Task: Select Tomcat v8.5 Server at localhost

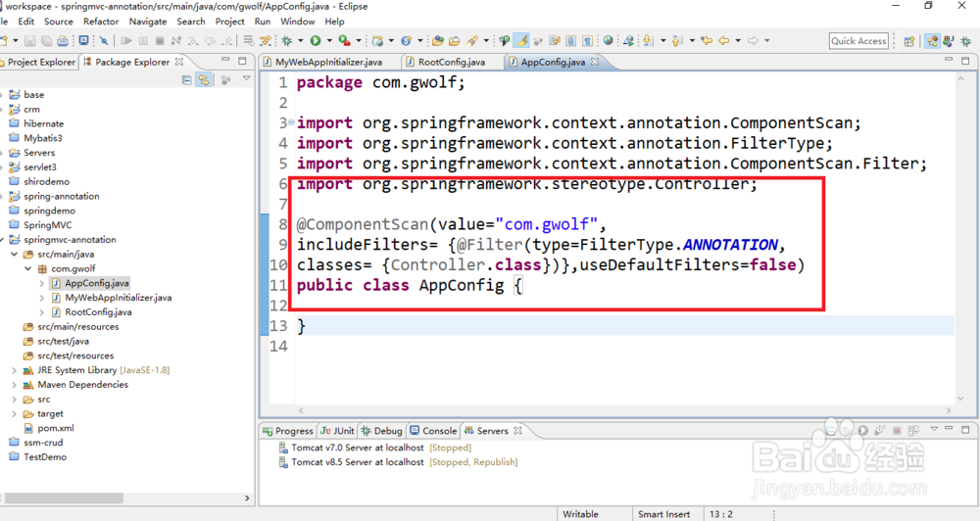Action: coord(398,461)
